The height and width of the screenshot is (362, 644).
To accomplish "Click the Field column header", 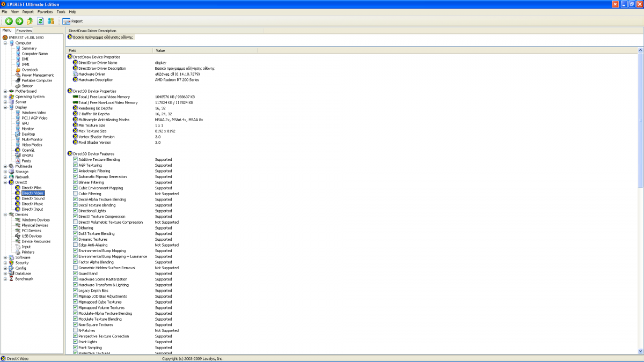I will click(110, 50).
